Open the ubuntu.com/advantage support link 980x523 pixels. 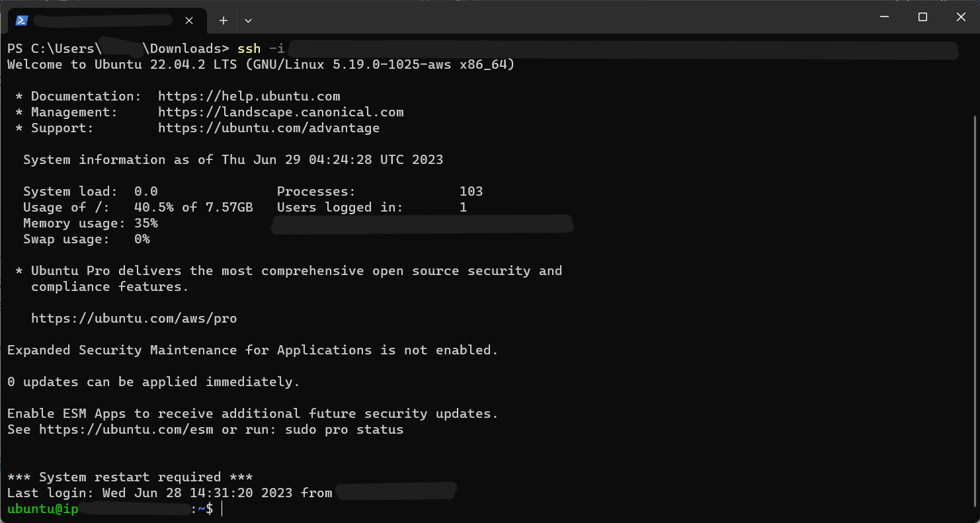coord(269,128)
